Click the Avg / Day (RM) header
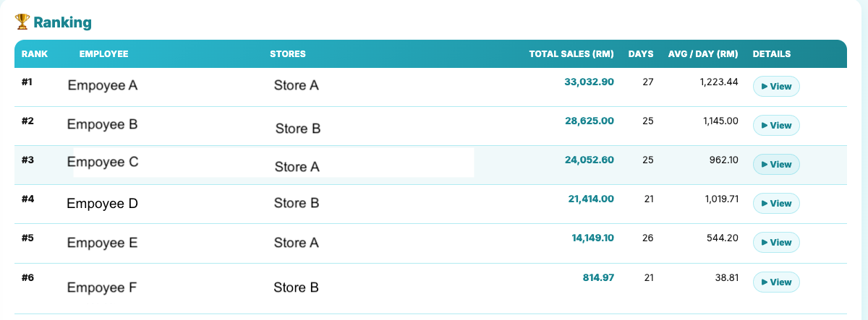The image size is (868, 320). coord(702,54)
